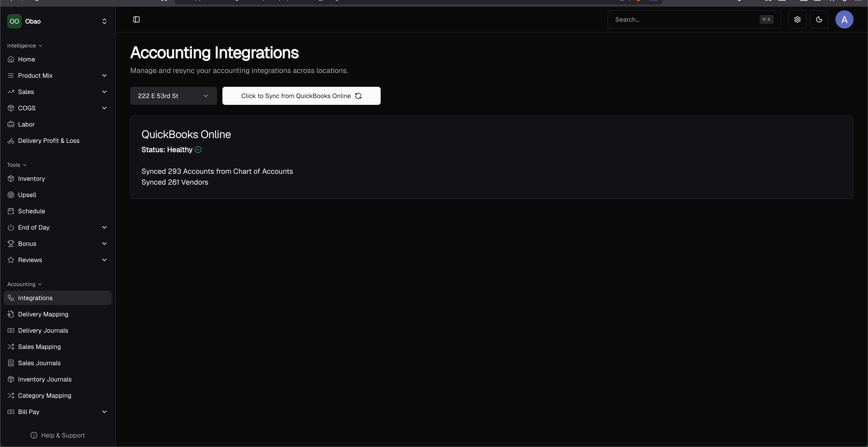Click the Reviews star icon
Image resolution: width=868 pixels, height=447 pixels.
point(11,260)
